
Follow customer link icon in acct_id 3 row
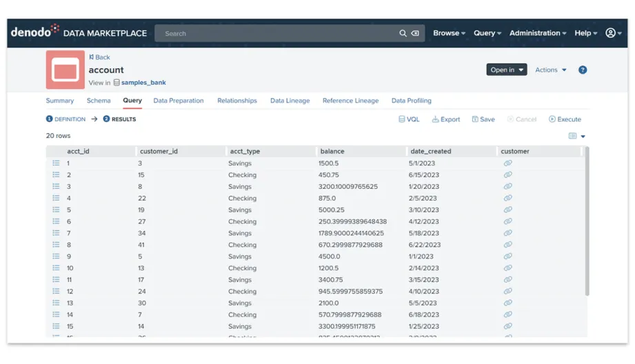click(508, 186)
